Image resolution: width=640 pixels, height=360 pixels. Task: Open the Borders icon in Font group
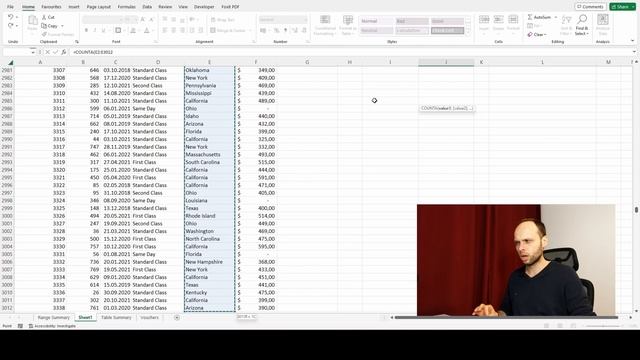(x=118, y=30)
